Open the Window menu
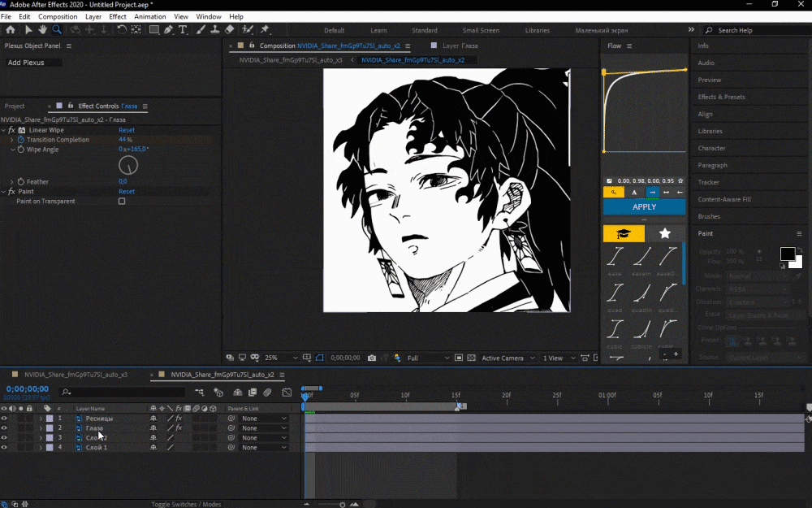Viewport: 812px width, 508px height. click(x=209, y=16)
